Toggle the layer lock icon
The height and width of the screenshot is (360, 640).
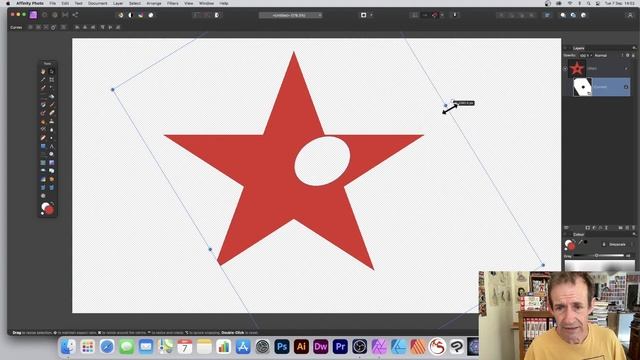coord(633,56)
